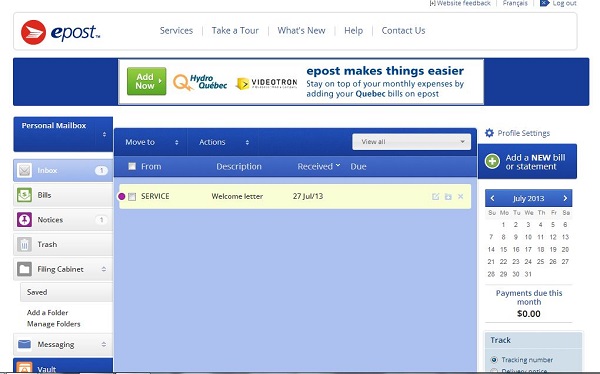This screenshot has width=600, height=374.
Task: Open the Inbox envelope icon
Action: 24,170
